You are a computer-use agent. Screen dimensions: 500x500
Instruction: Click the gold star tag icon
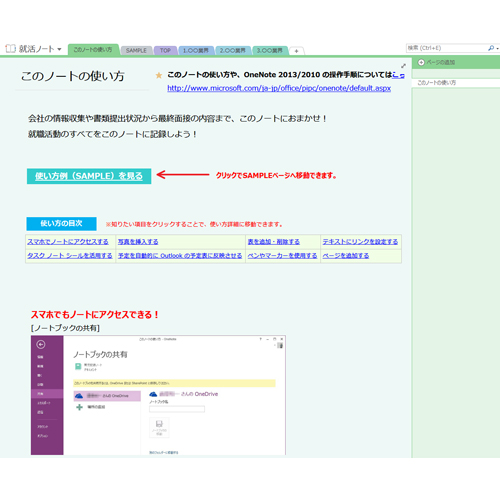click(x=159, y=76)
